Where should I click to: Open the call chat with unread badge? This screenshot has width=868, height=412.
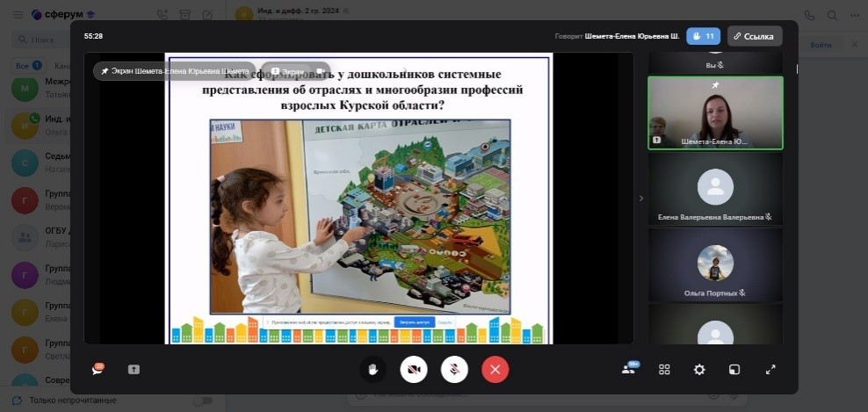point(98,369)
